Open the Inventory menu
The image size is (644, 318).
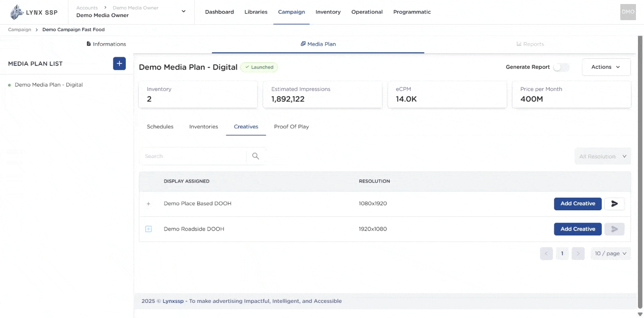pos(328,12)
